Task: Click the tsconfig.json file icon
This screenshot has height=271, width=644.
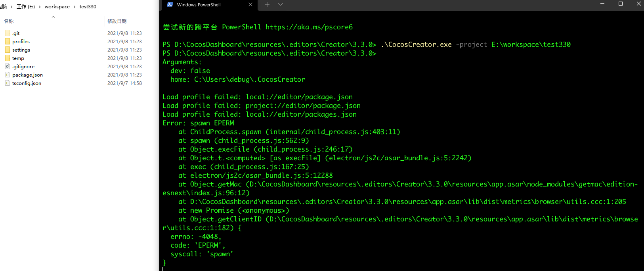Action: click(x=8, y=83)
